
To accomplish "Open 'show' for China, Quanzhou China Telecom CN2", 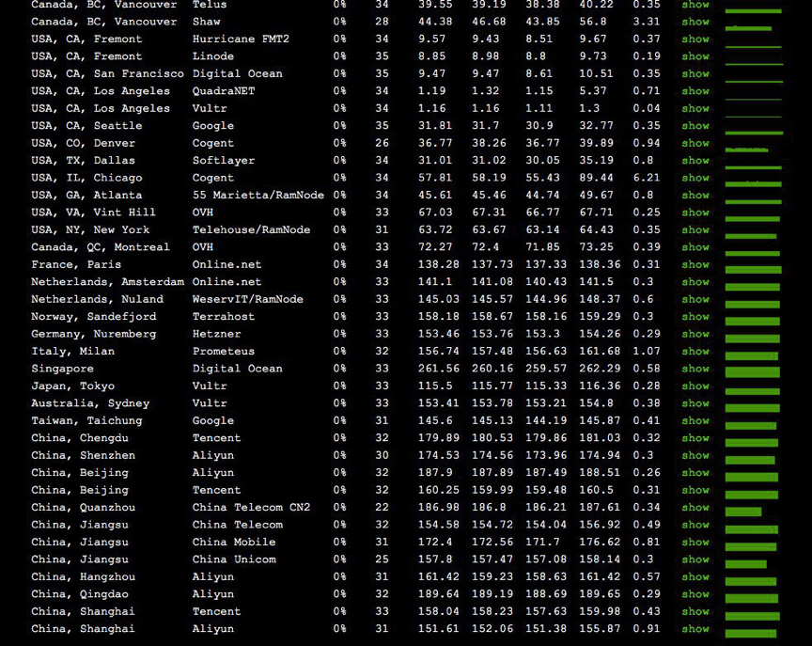I will click(695, 508).
